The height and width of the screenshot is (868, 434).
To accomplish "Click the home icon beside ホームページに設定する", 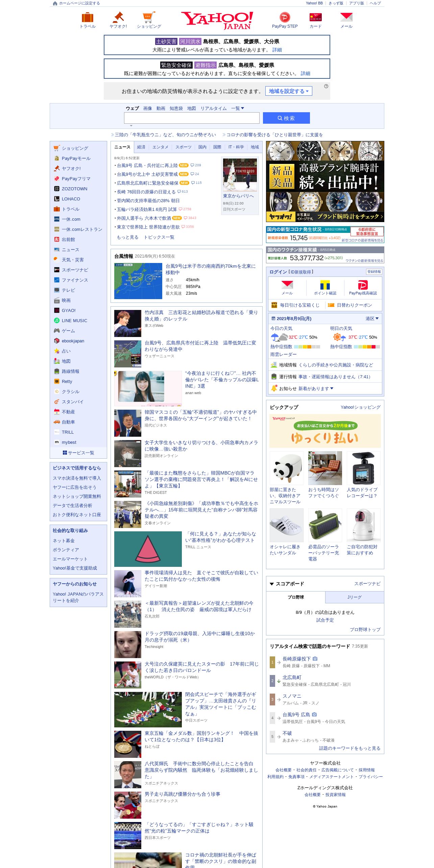I will [x=55, y=3].
